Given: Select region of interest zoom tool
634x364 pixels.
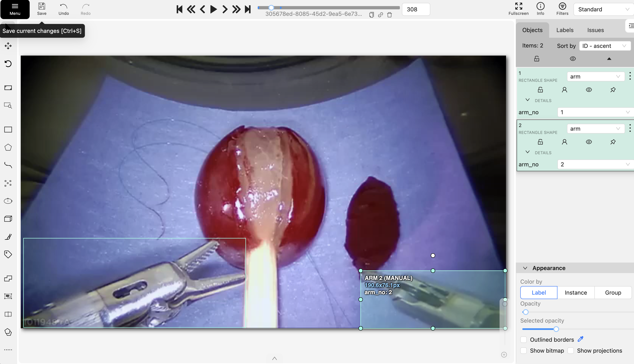Looking at the screenshot, I should point(8,106).
